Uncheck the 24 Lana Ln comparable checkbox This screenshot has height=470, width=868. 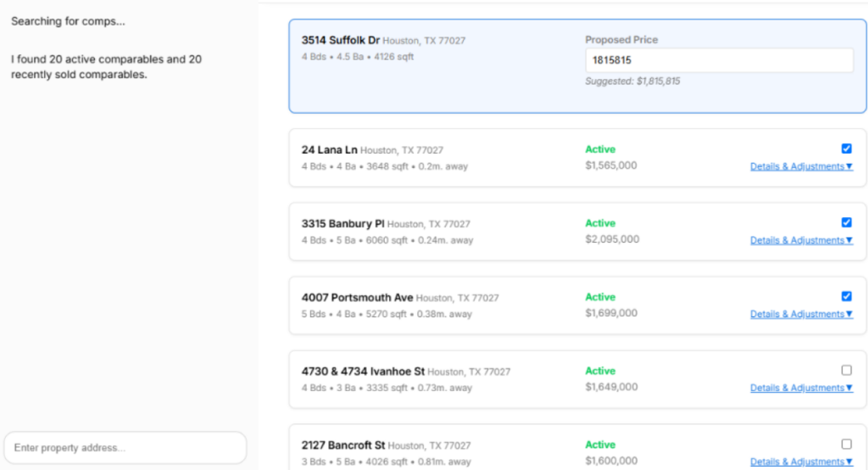pos(846,148)
